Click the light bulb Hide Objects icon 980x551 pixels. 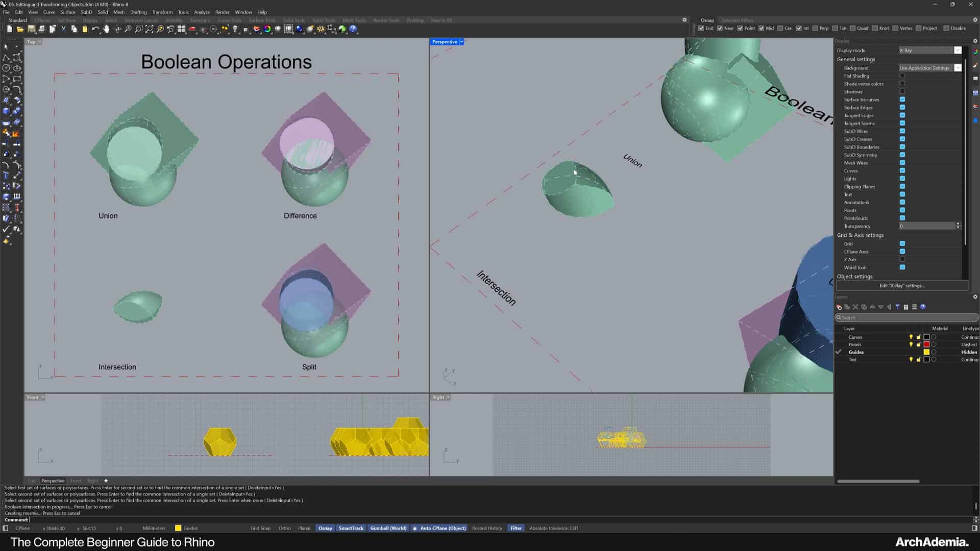pos(235,29)
